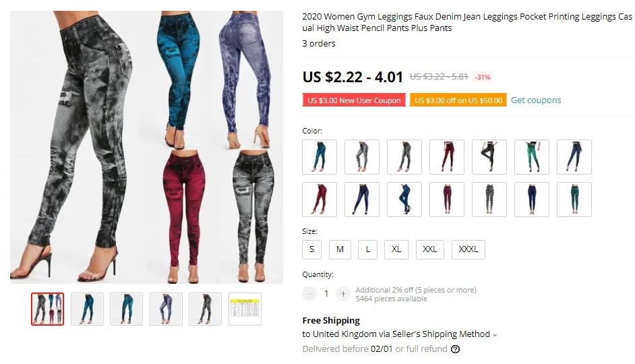Pick the dark red leggings swatch in first row
Viewport: 635px width, 364px height.
(x=447, y=157)
